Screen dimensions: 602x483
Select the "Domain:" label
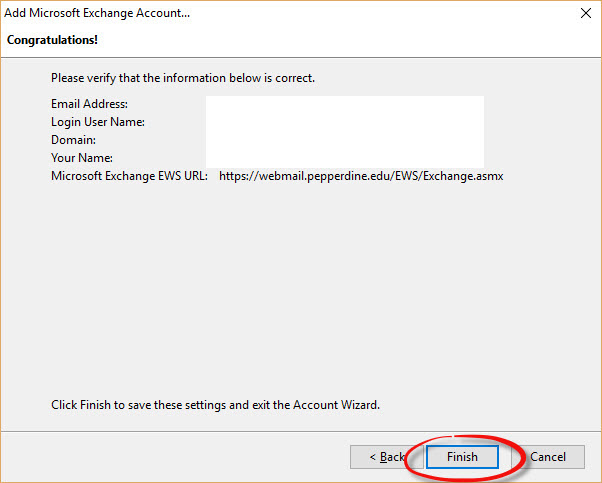coord(73,140)
